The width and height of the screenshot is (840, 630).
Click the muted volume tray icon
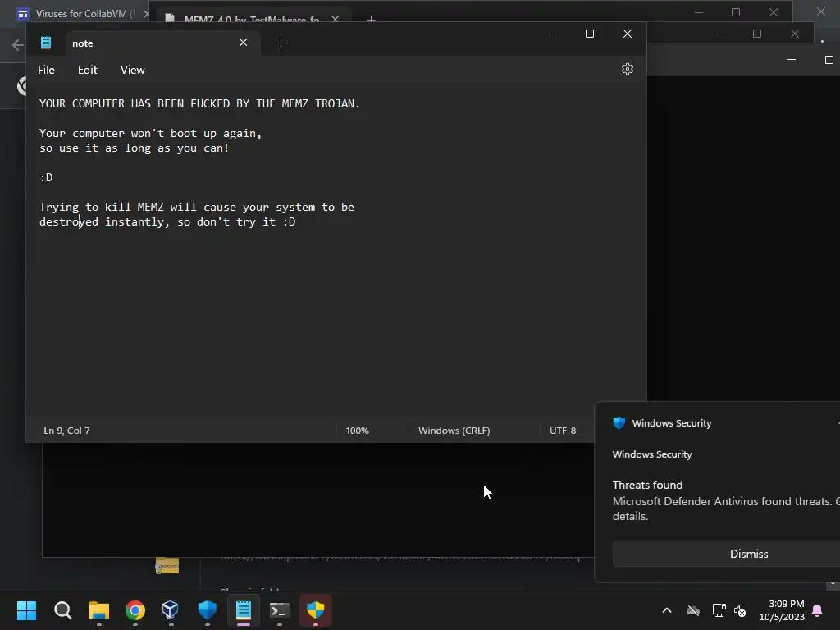740,610
